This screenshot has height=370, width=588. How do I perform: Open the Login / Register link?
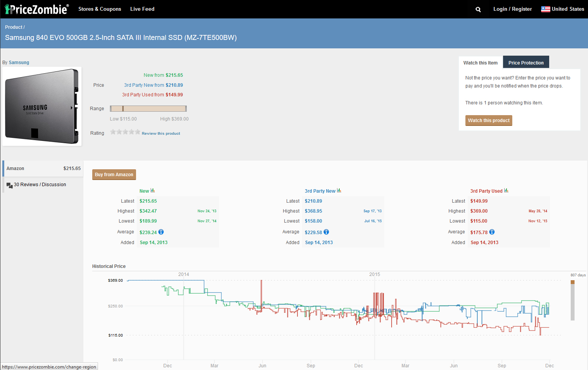512,9
